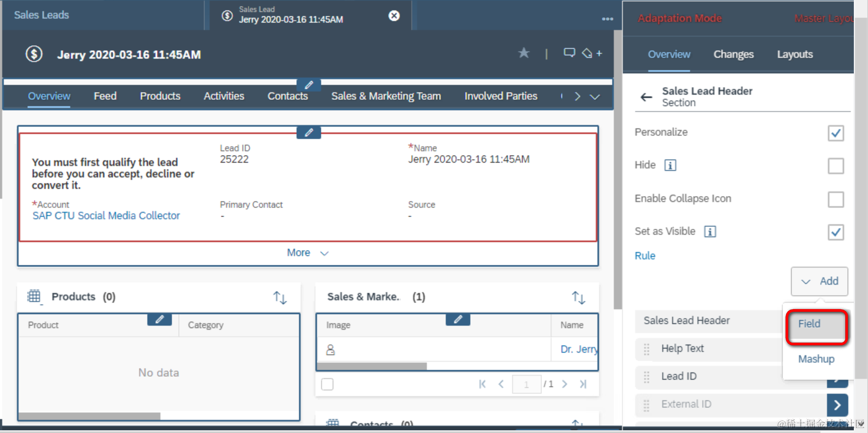Grab the drag handle for Help Text
Image resolution: width=868 pixels, height=433 pixels.
click(x=647, y=349)
